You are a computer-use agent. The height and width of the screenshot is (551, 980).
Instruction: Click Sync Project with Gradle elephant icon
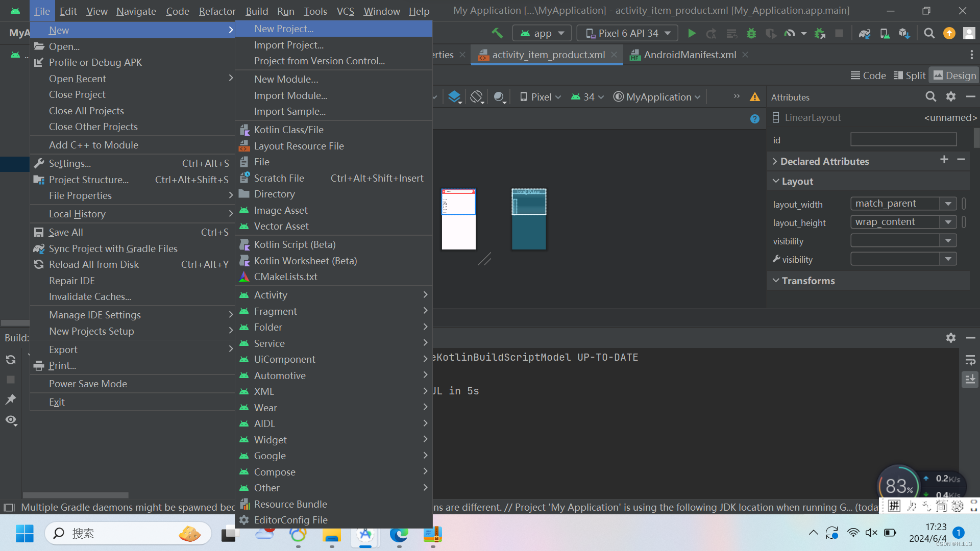point(864,34)
